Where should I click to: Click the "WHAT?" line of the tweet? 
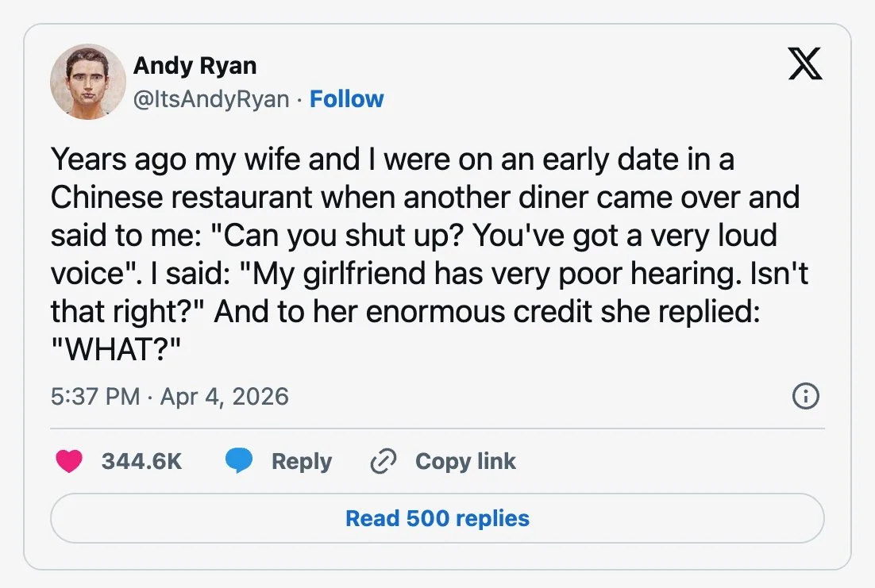coord(116,349)
